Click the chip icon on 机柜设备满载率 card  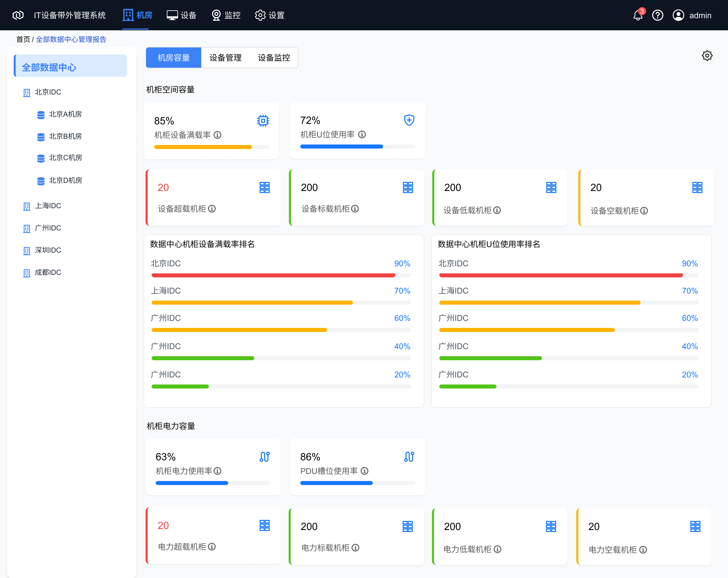click(263, 121)
